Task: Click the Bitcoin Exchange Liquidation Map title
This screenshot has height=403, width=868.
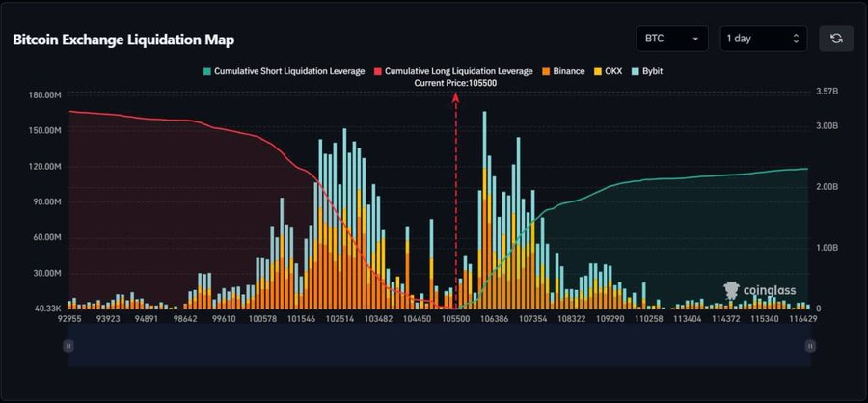Action: [123, 40]
